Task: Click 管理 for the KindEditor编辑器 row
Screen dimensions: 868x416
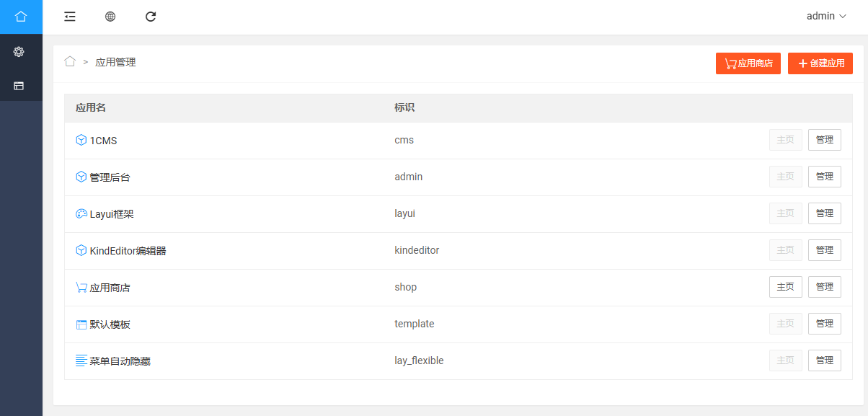Action: pos(825,250)
